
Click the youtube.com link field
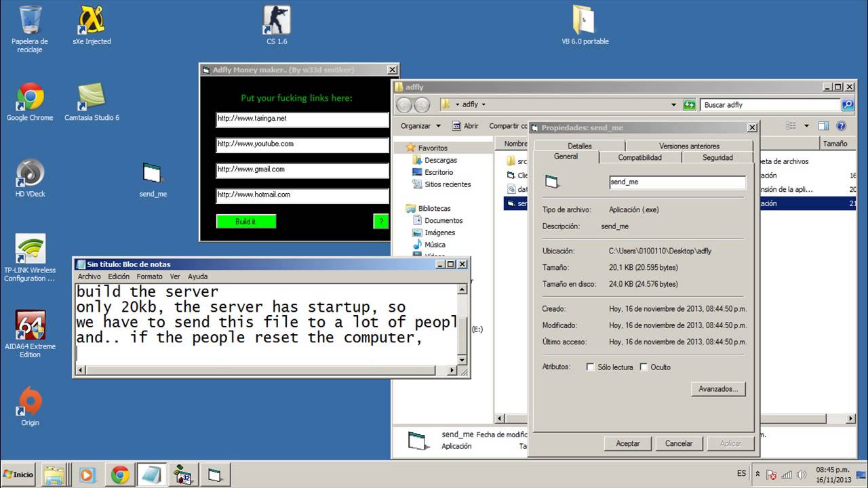tap(302, 145)
